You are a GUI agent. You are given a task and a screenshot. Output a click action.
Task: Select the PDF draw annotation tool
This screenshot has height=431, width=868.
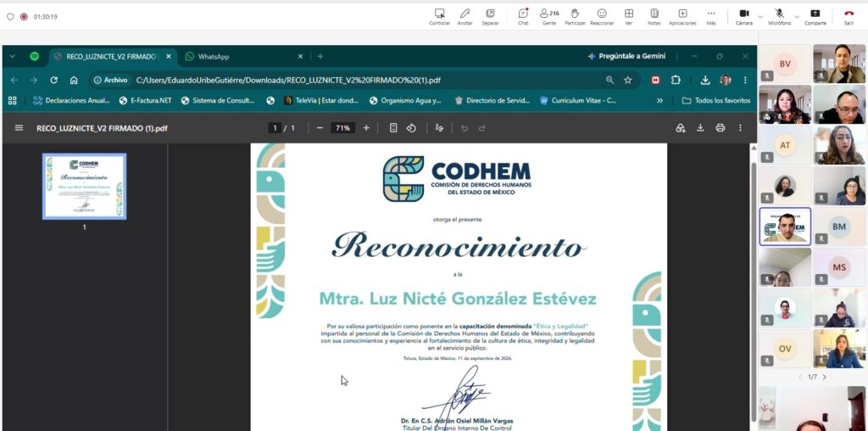coord(439,128)
